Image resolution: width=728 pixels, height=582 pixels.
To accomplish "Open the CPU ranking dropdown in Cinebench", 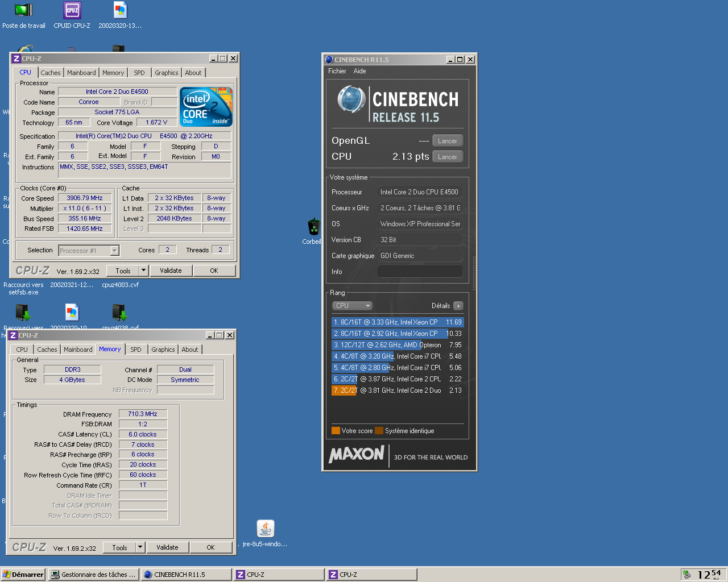I will (x=352, y=306).
